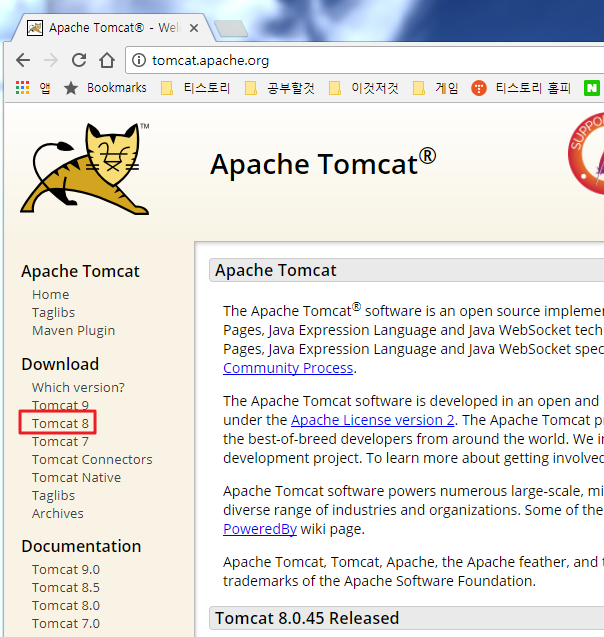Image resolution: width=604 pixels, height=637 pixels.
Task: Click the browser back arrow
Action: (x=23, y=61)
